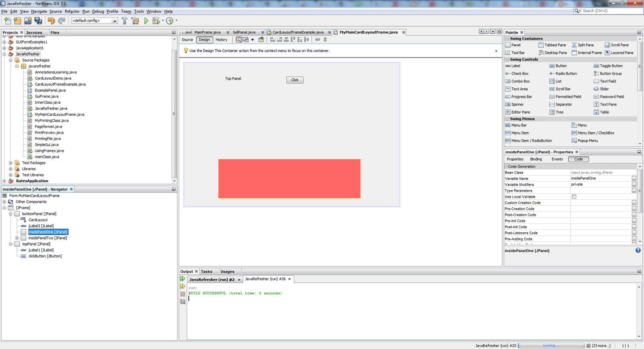Click Change vertical resizability icon
Screen dimensions: 644x349
pyautogui.click(x=325, y=39)
